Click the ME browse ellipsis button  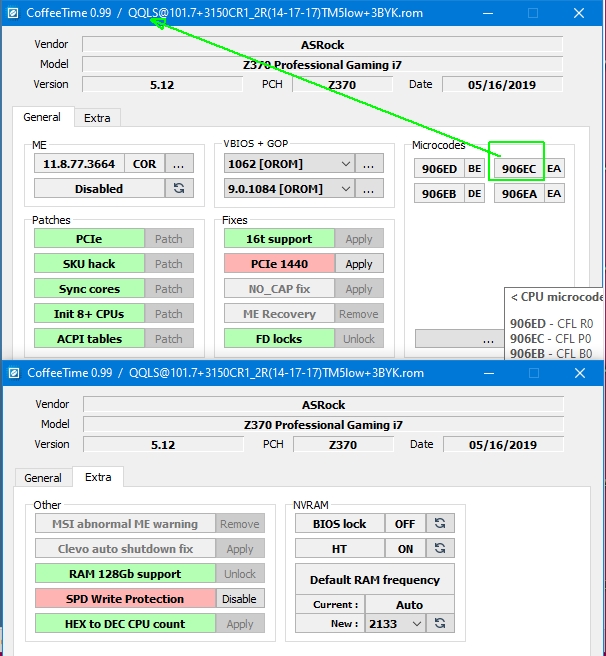[x=179, y=163]
